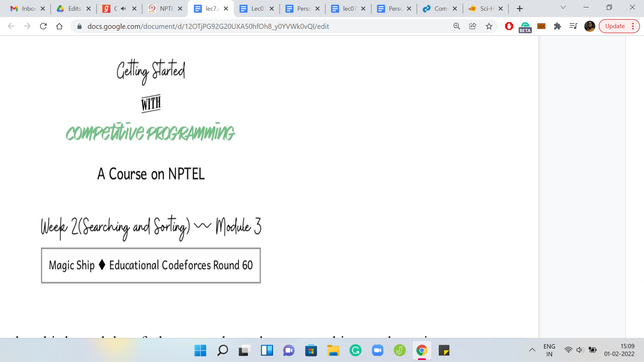The height and width of the screenshot is (362, 644).
Task: Open the Extensions puzzle icon
Action: pyautogui.click(x=557, y=26)
